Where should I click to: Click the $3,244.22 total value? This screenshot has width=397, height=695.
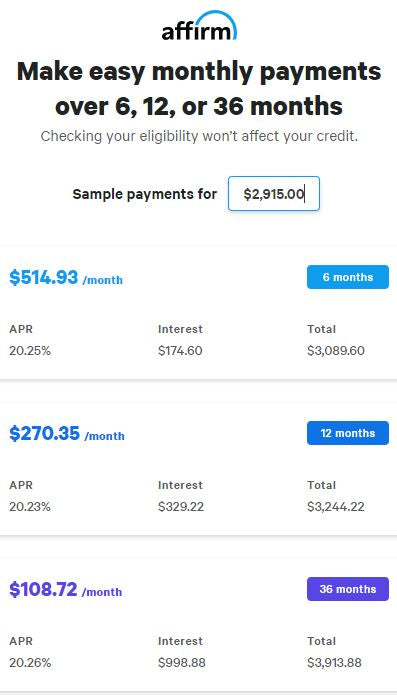coord(336,507)
